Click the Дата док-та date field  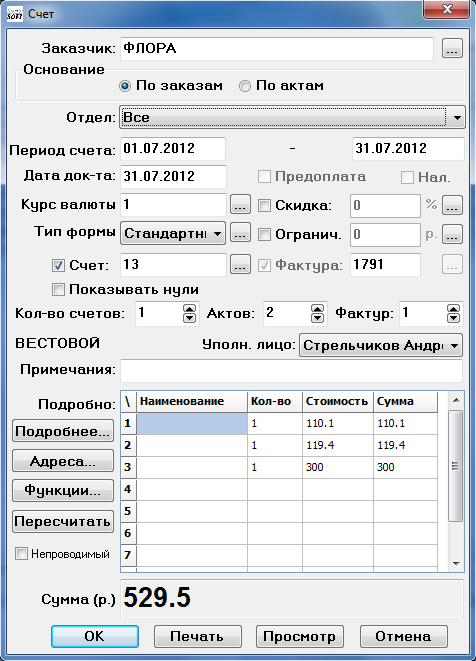point(173,176)
